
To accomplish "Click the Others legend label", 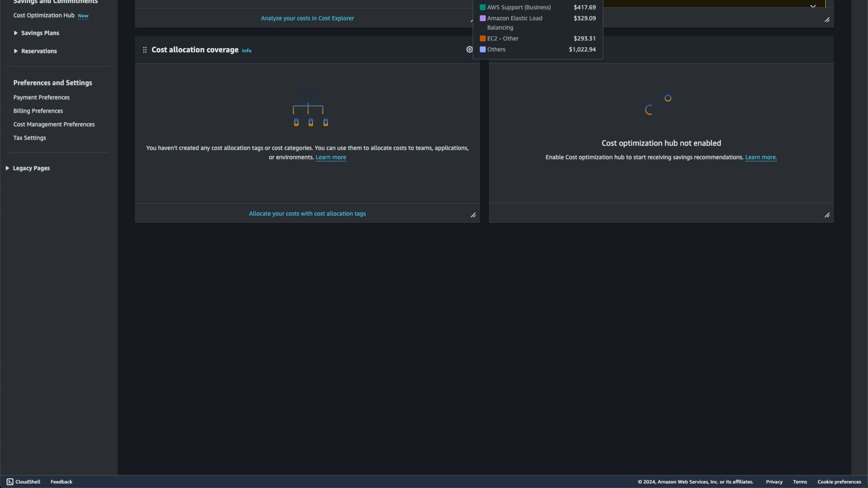I will [x=496, y=49].
